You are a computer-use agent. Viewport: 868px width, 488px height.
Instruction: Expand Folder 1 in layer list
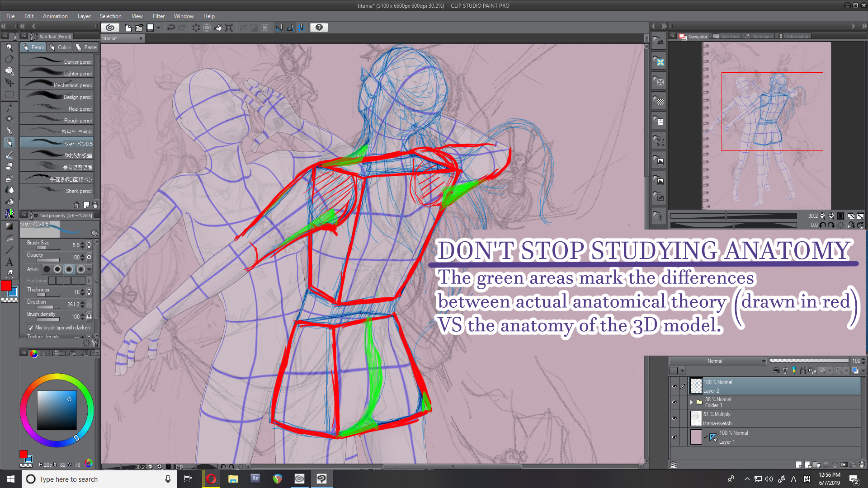pos(691,402)
